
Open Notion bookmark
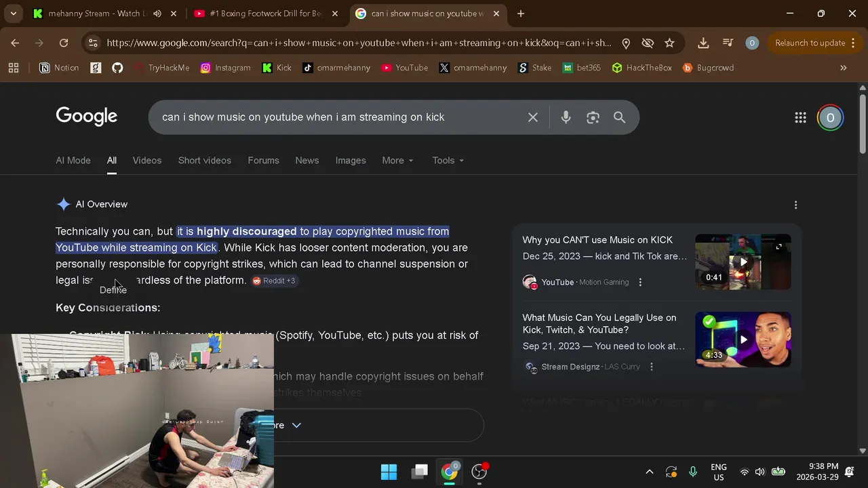[59, 68]
